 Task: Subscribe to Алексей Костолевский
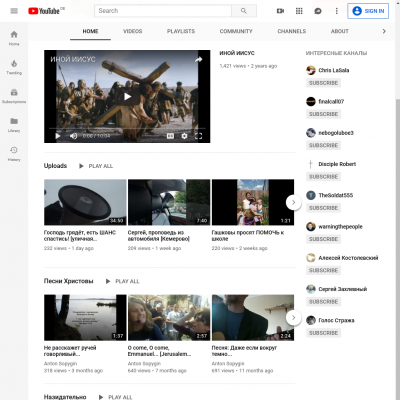pos(323,270)
